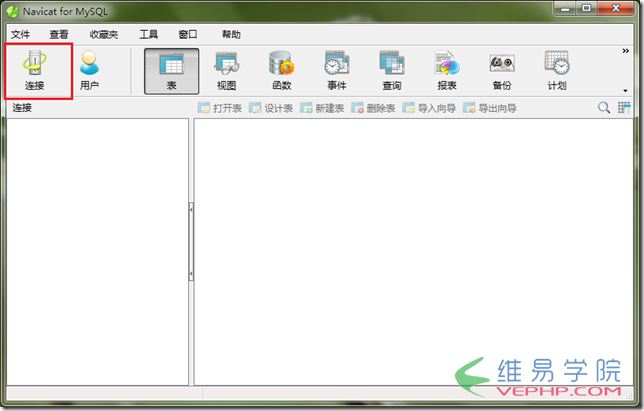644x411 pixels.
Task: Launch 导出向导 (Export Wizard)
Action: pos(490,108)
